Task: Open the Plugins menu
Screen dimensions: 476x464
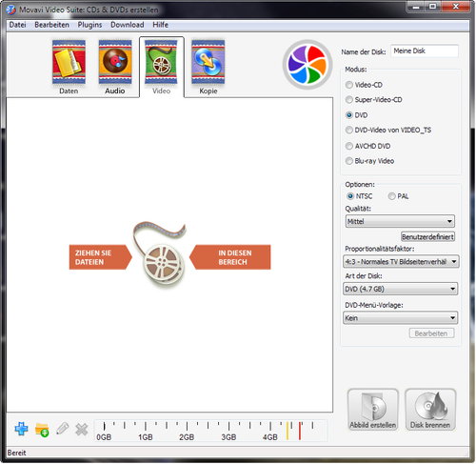Action: pyautogui.click(x=89, y=25)
